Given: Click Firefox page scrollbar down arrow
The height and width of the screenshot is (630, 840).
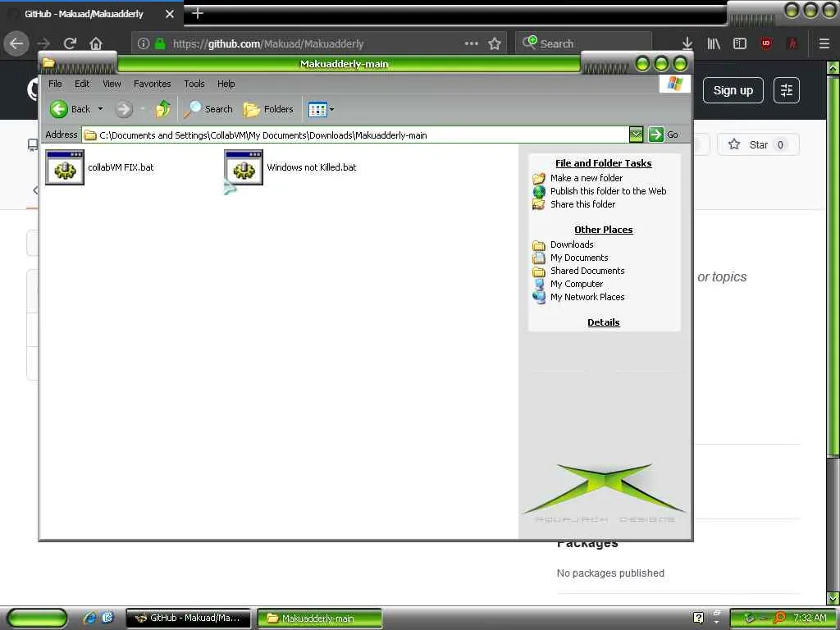Looking at the screenshot, I should pyautogui.click(x=833, y=598).
